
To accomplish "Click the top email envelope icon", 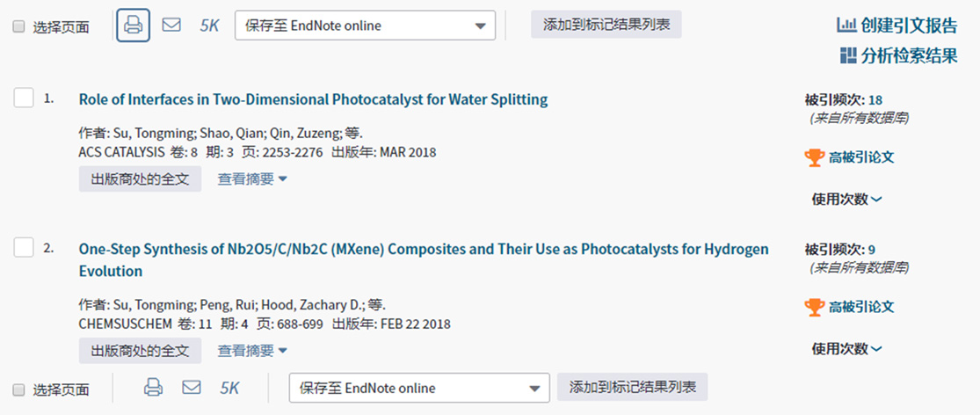I will point(171,25).
